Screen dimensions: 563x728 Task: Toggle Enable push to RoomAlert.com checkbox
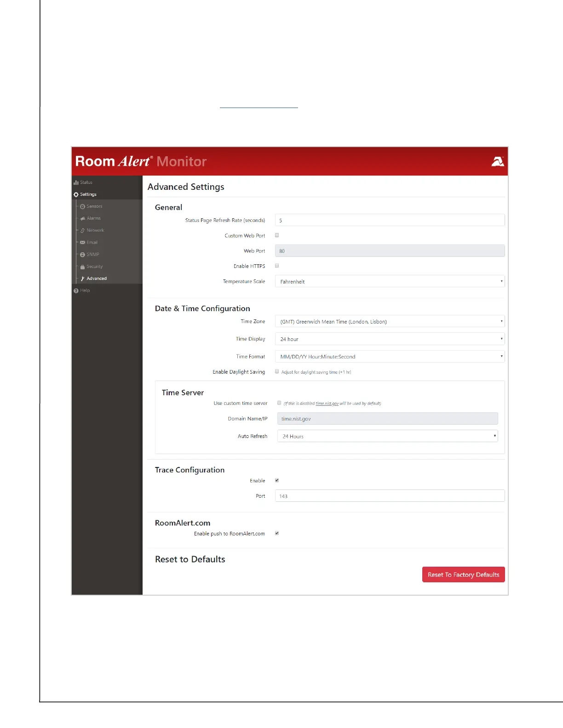277,533
